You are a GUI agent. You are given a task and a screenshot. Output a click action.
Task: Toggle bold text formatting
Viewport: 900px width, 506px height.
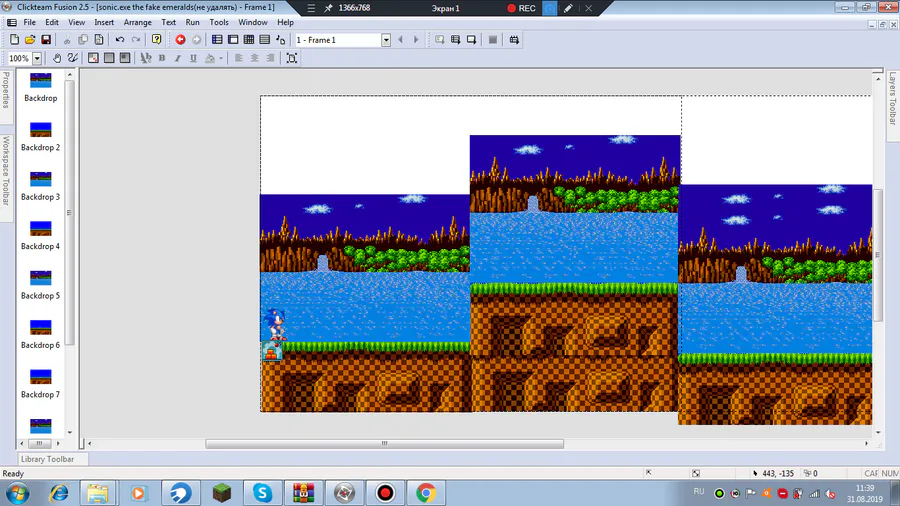pos(162,58)
